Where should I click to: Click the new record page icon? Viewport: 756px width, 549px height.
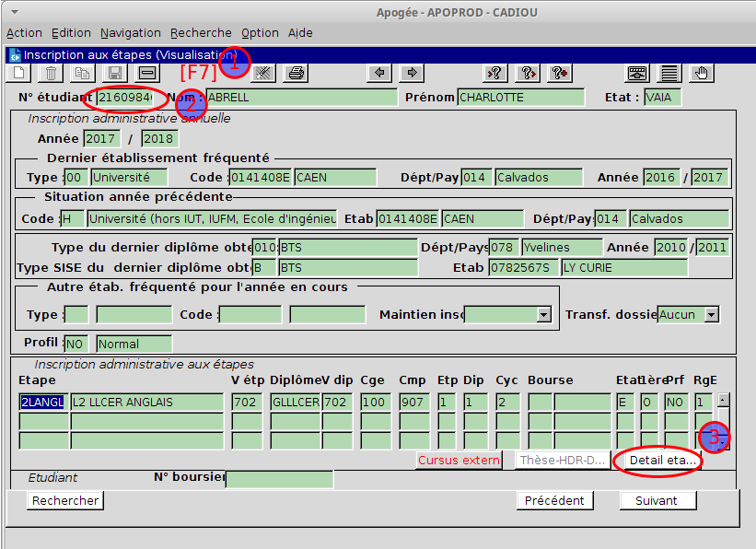click(x=18, y=73)
